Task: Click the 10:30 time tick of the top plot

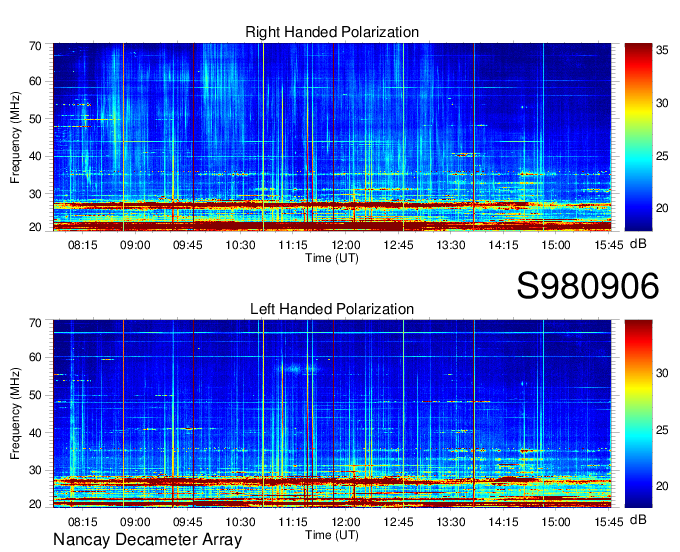Action: point(240,245)
